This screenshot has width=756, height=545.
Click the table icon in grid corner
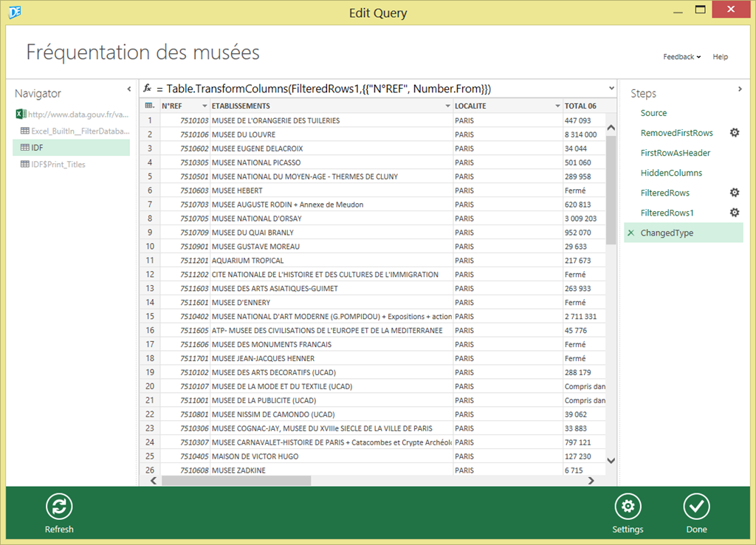click(149, 106)
